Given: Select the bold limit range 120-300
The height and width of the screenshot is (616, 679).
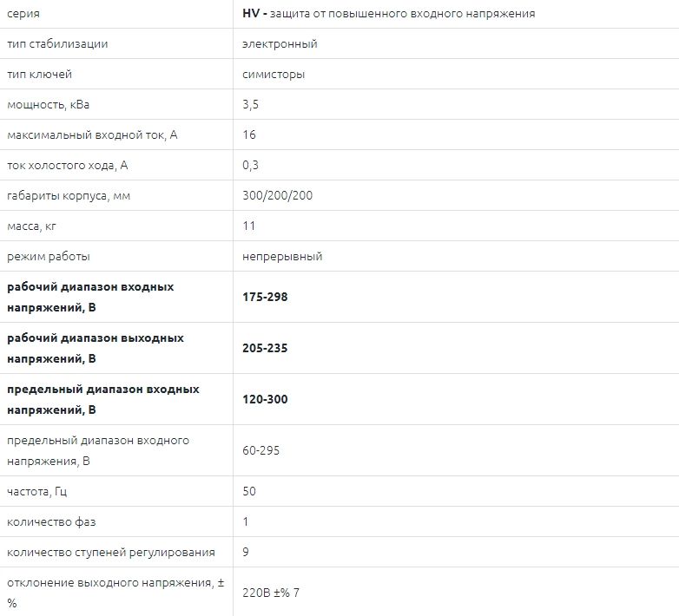Looking at the screenshot, I should pos(265,399).
